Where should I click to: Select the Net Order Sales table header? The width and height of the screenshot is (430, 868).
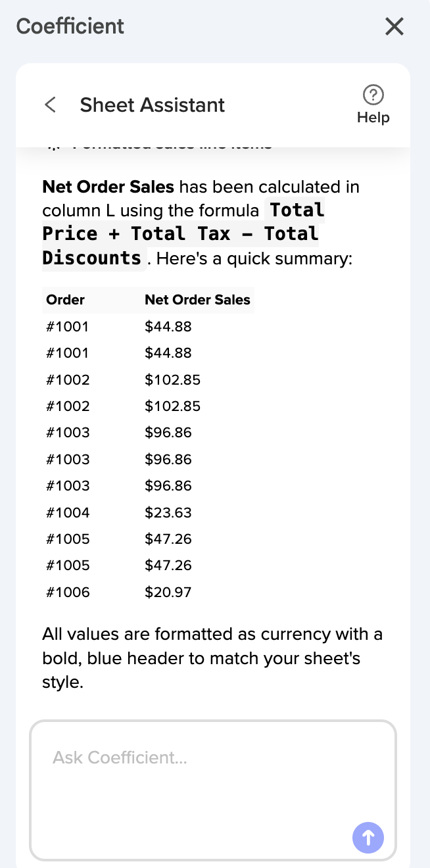point(197,300)
